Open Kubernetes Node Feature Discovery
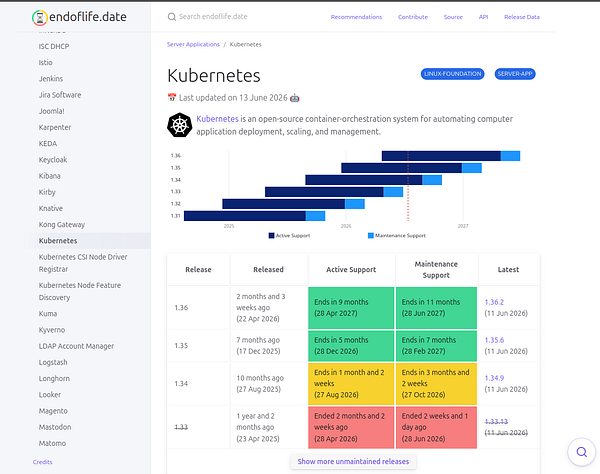The image size is (600, 474). pos(80,291)
